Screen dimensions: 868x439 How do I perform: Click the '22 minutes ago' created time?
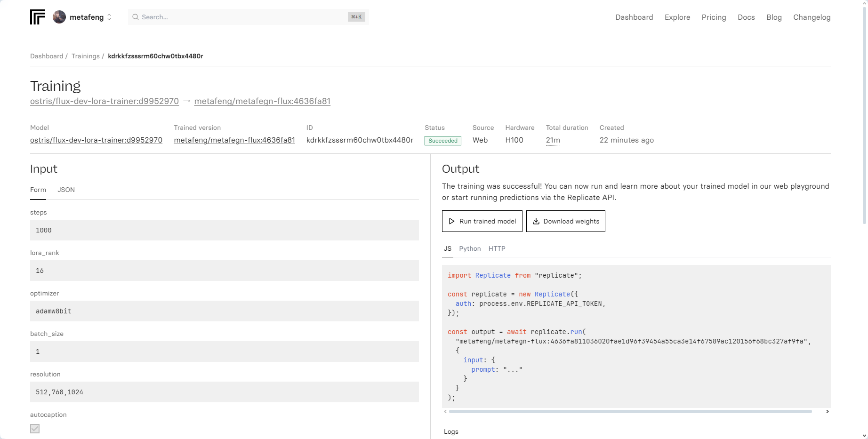pyautogui.click(x=627, y=140)
